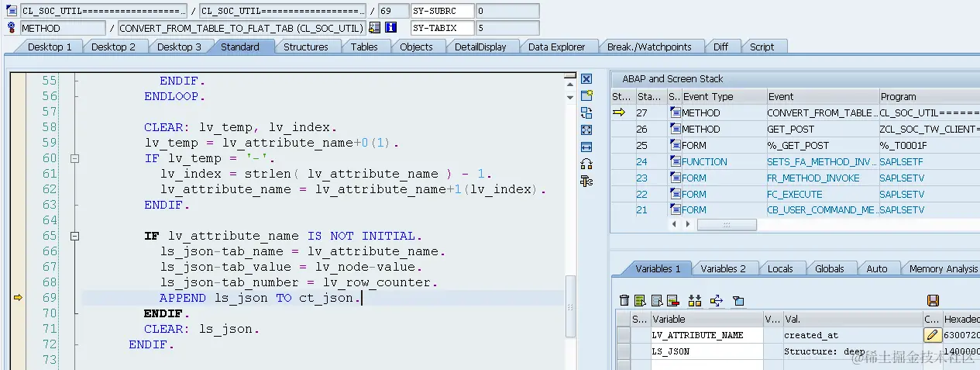This screenshot has height=370, width=980.
Task: Click the stack icon in the row 27 METHOD entry
Action: [x=675, y=113]
